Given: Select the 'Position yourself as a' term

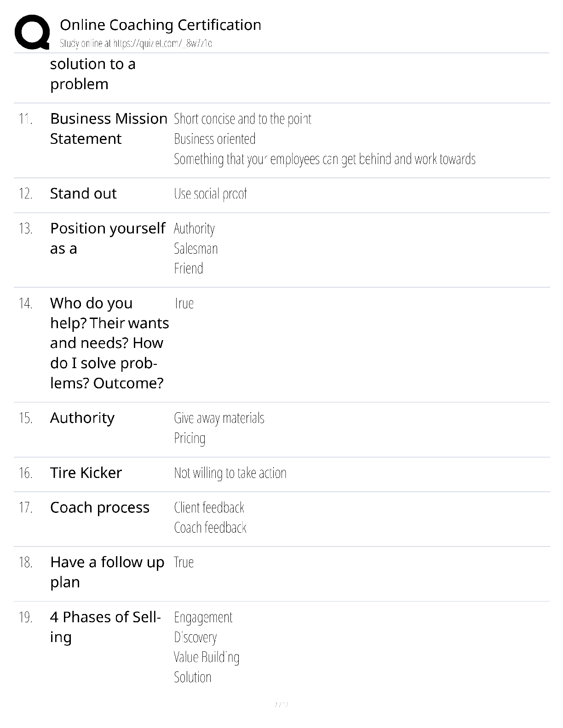Looking at the screenshot, I should (108, 238).
